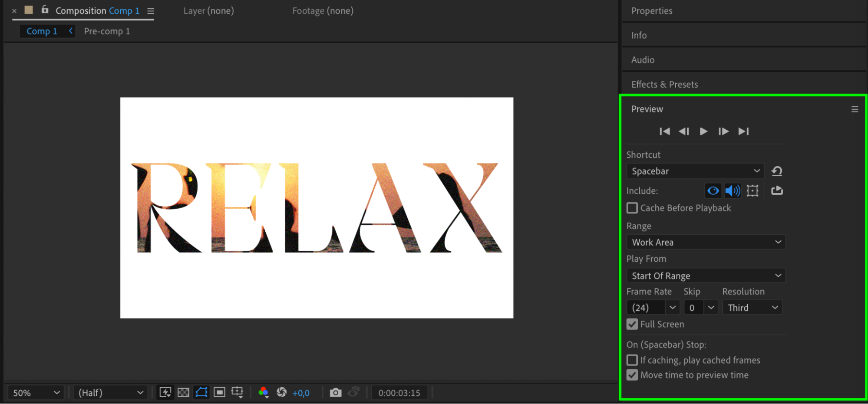Image resolution: width=868 pixels, height=404 pixels.
Task: Step forward one frame in Preview
Action: [x=723, y=131]
